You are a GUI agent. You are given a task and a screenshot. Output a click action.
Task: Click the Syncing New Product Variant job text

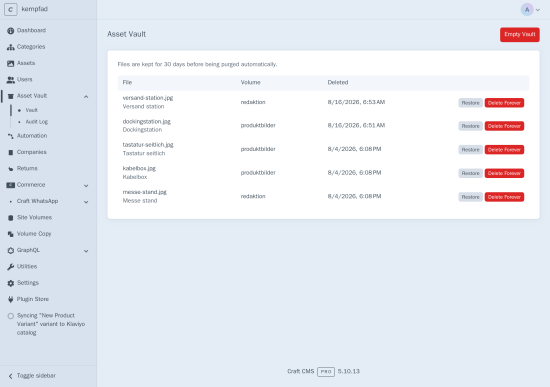(x=51, y=324)
